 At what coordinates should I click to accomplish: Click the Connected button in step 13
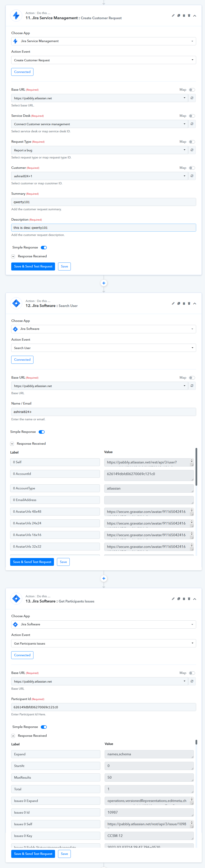pos(22,655)
